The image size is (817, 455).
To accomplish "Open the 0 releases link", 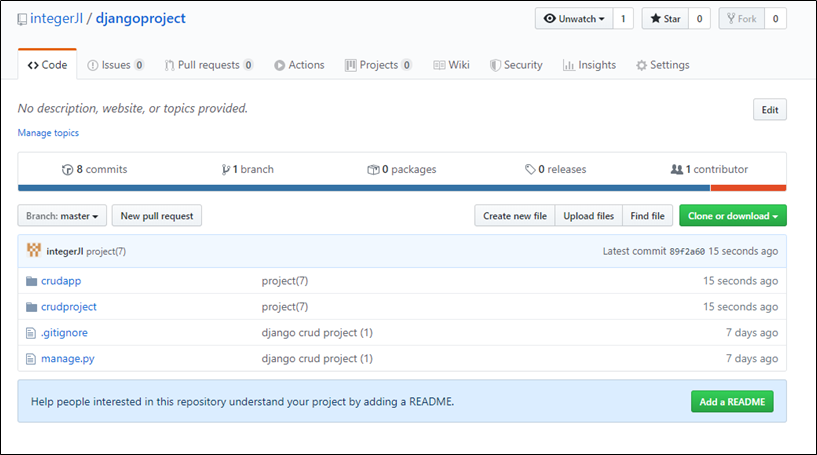I will click(x=555, y=169).
